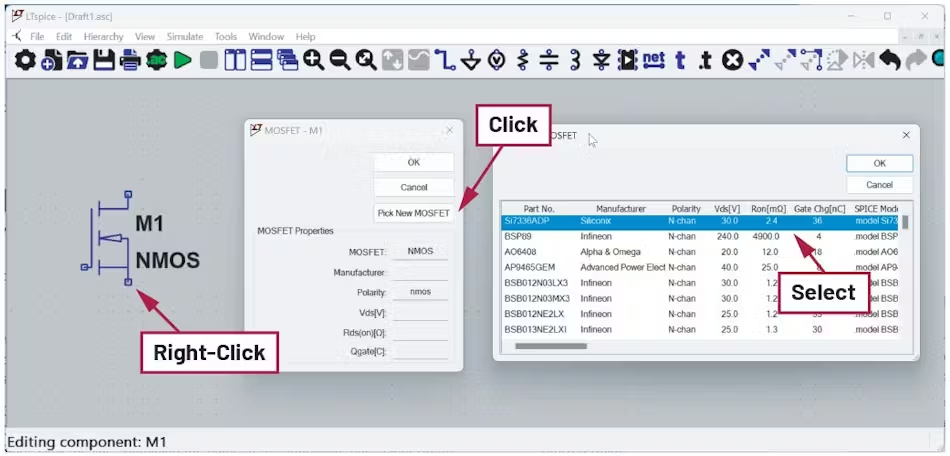The width and height of the screenshot is (950, 456).
Task: Sort by the Ron[mΩ] column header
Action: pos(768,208)
